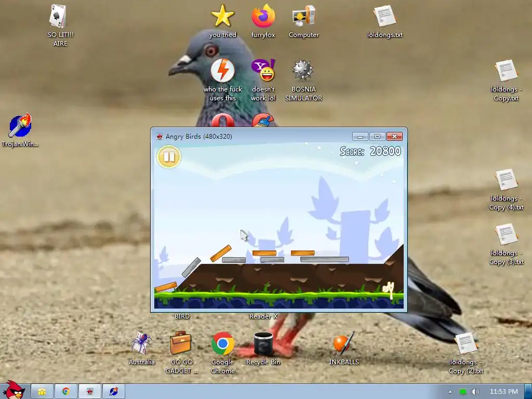532x399 pixels.
Task: Open the 11:53 PM clock
Action: [x=504, y=392]
